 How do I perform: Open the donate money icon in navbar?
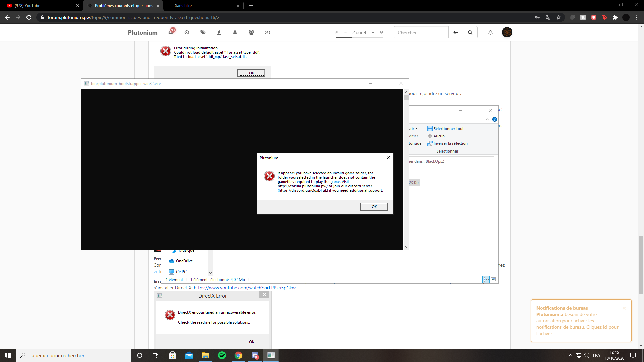[267, 32]
